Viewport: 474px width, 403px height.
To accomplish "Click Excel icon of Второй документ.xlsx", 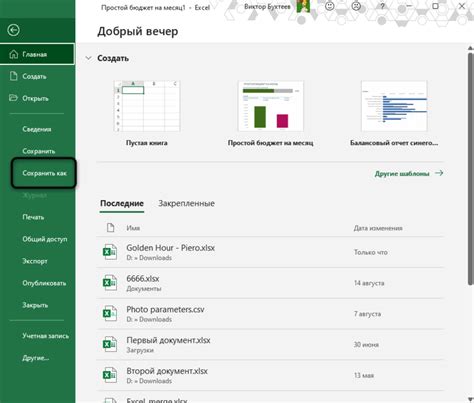I will 110,375.
